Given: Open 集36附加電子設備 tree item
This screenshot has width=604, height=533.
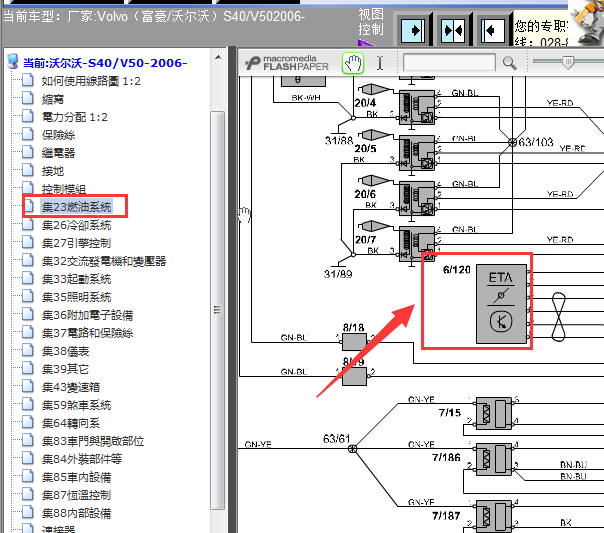Looking at the screenshot, I should [87, 315].
